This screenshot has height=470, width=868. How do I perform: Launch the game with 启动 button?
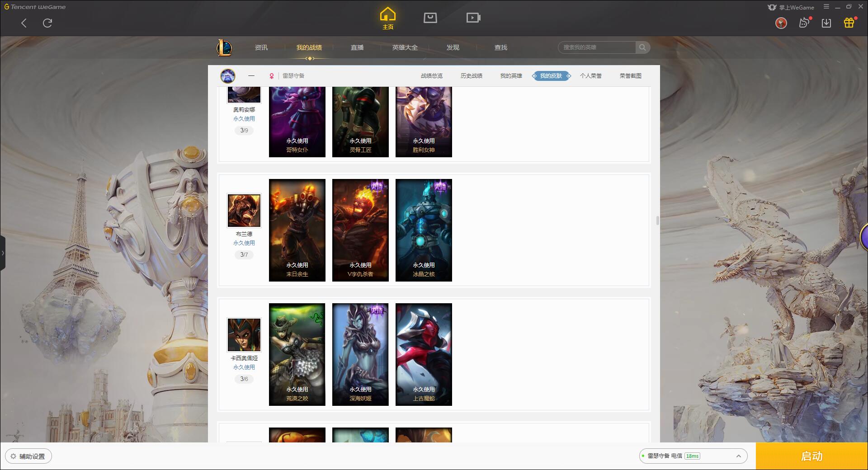click(x=812, y=456)
